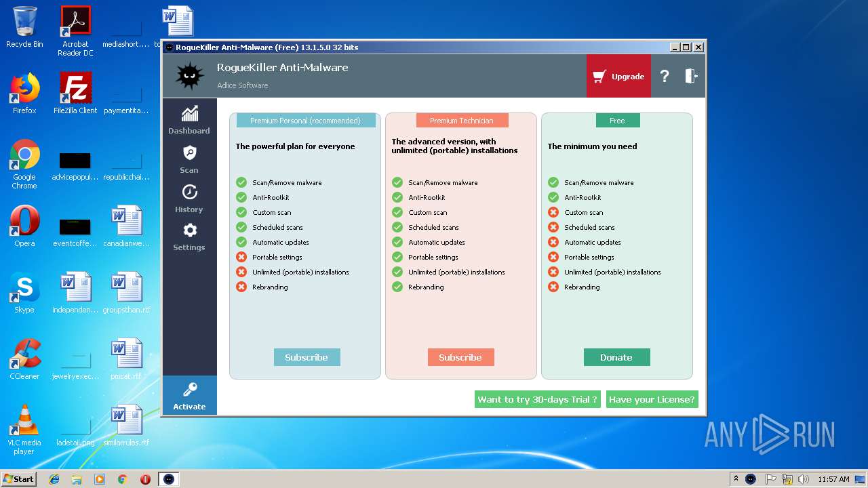The image size is (868, 488).
Task: Click the red Upgrade cart button
Action: [618, 77]
